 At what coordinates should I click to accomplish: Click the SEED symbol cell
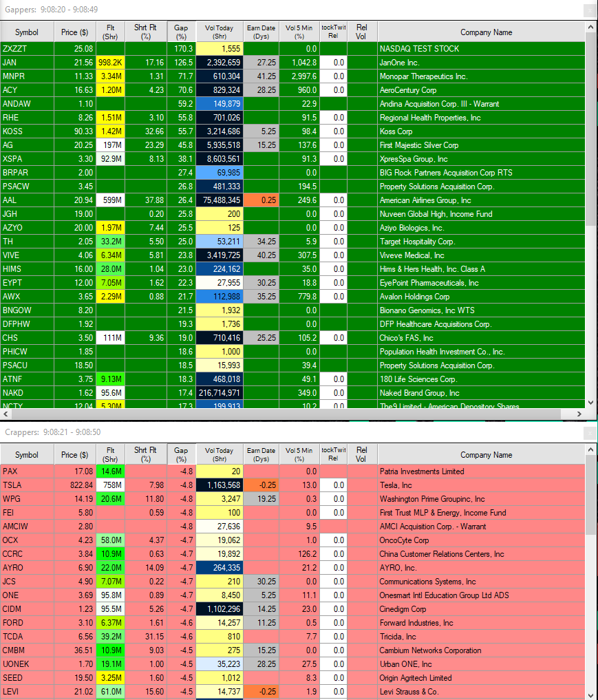click(x=28, y=678)
